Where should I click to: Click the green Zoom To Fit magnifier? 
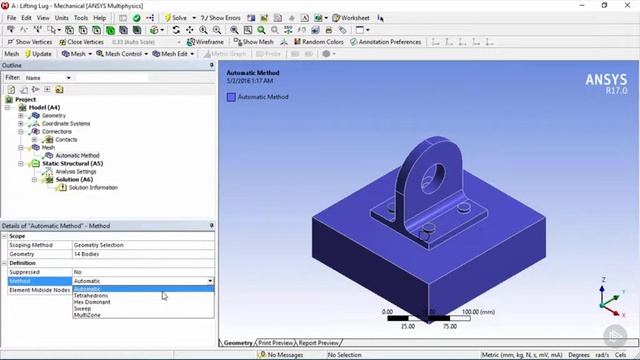(261, 30)
